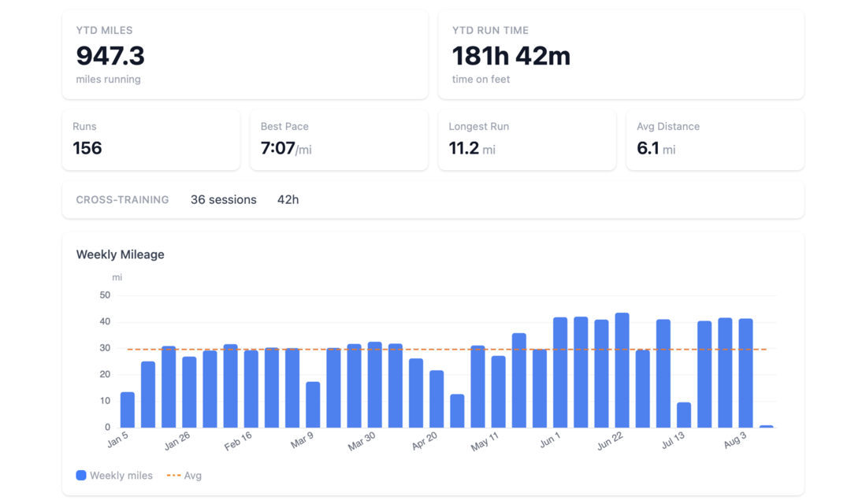851x504 pixels.
Task: Toggle the Avg dashed line legend
Action: 184,475
